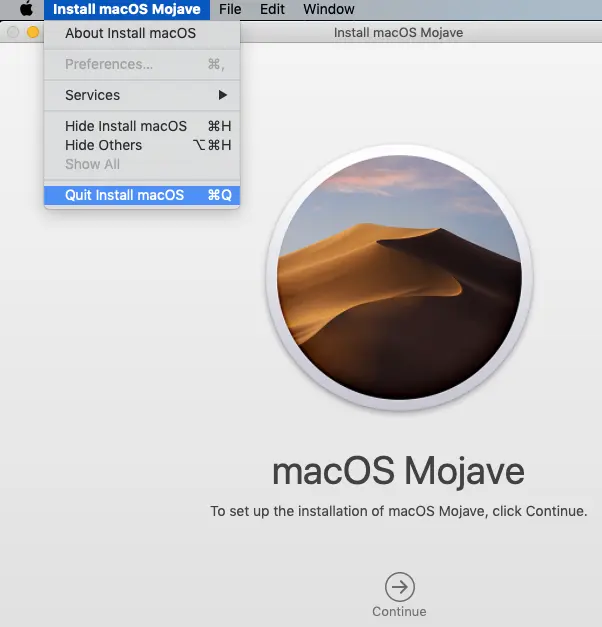This screenshot has height=627, width=602.
Task: Open the File menu
Action: [x=230, y=9]
